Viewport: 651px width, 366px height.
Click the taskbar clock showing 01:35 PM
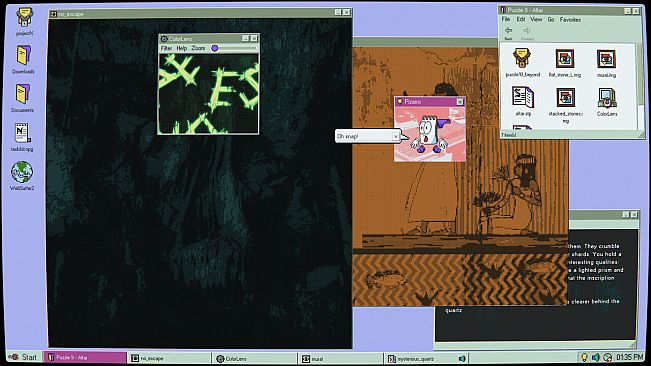630,357
